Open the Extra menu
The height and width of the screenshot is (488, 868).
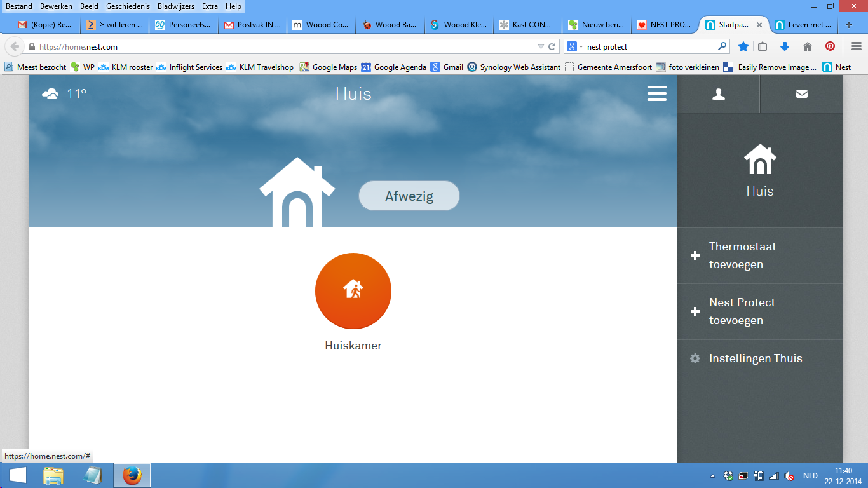point(210,6)
